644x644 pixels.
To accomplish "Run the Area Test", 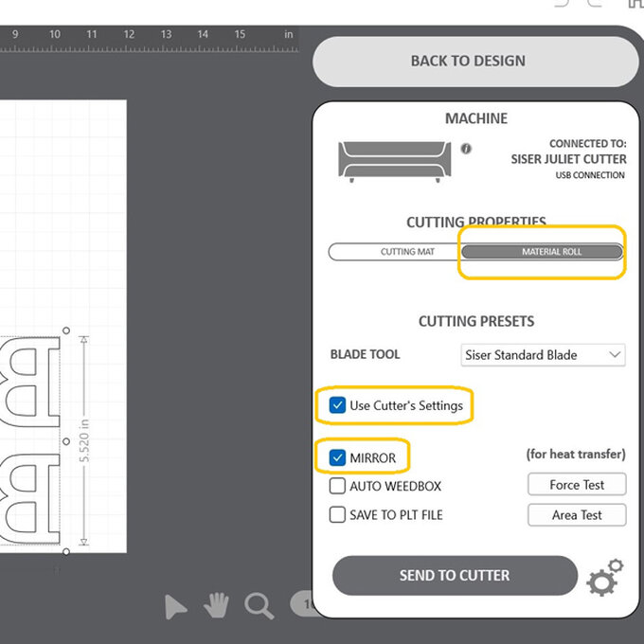I will [577, 515].
